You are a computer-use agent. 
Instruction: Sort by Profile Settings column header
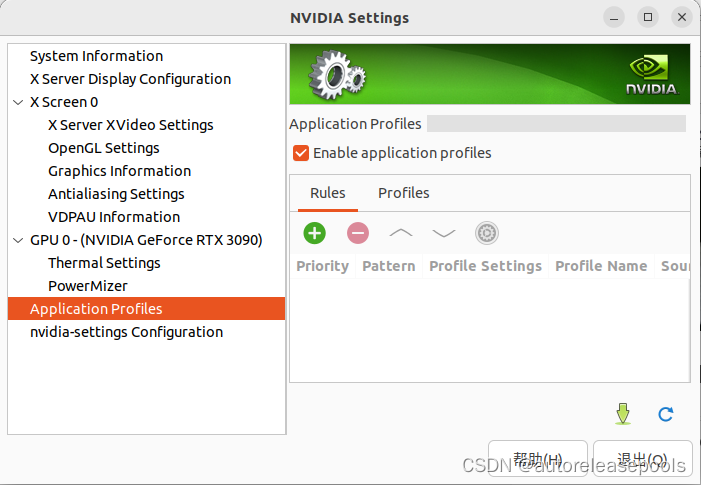(486, 266)
